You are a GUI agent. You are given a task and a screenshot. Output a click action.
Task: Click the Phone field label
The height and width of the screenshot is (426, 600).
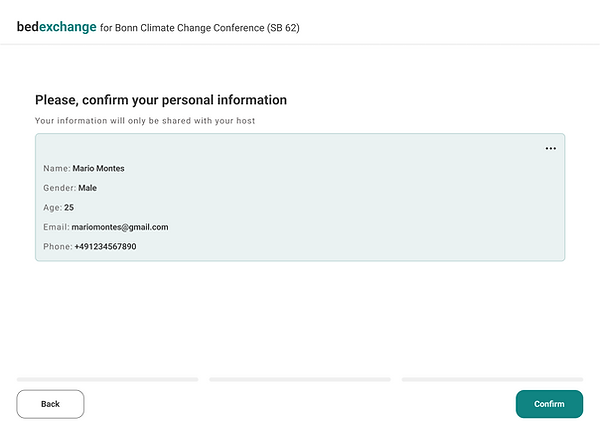(57, 246)
